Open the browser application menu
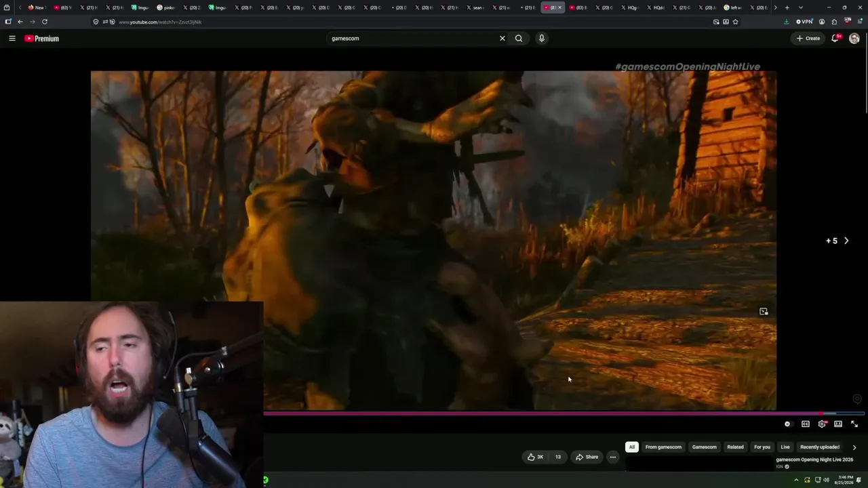The width and height of the screenshot is (868, 488). 860,22
